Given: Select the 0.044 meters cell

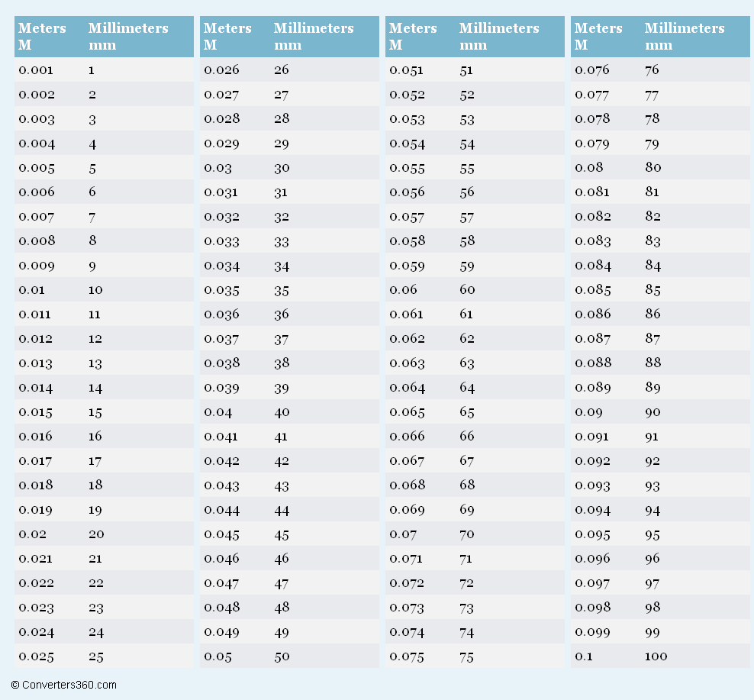Looking at the screenshot, I should coord(221,510).
